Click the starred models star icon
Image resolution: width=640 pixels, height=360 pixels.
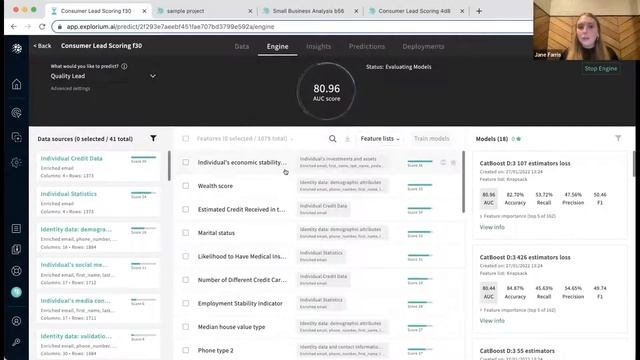click(519, 139)
